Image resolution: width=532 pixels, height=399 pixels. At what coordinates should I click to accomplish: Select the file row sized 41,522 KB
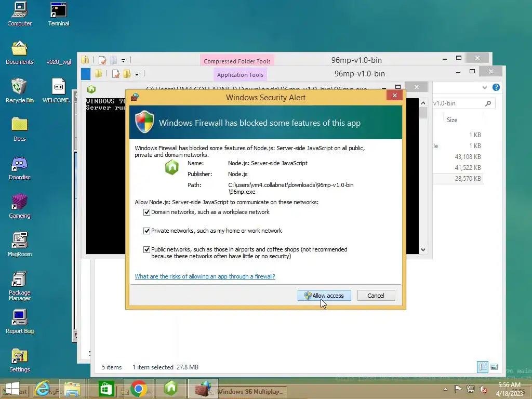point(457,168)
